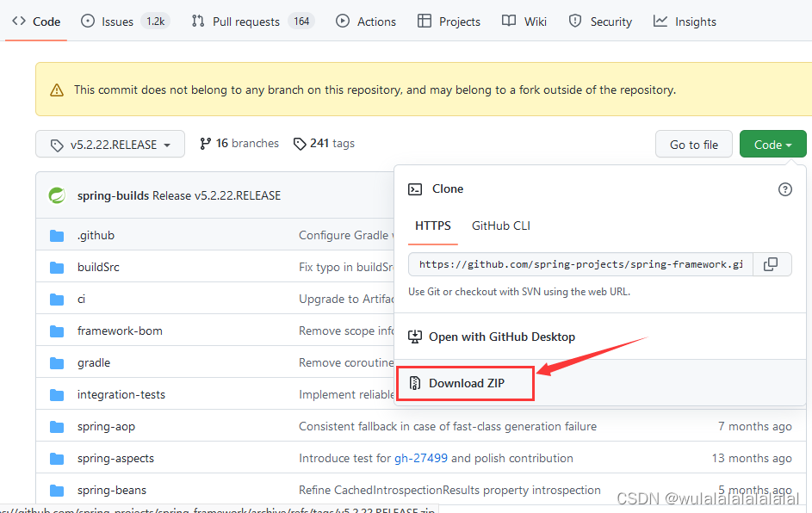This screenshot has height=513, width=812.
Task: Open the spring-aspects folder
Action: 115,459
